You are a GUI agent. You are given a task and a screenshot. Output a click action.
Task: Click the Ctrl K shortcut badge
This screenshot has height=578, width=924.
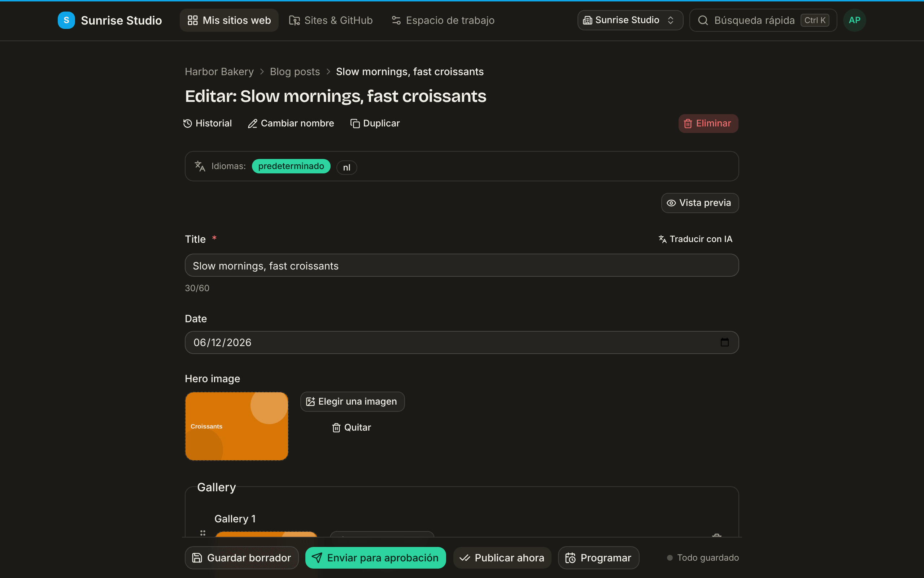coord(815,20)
